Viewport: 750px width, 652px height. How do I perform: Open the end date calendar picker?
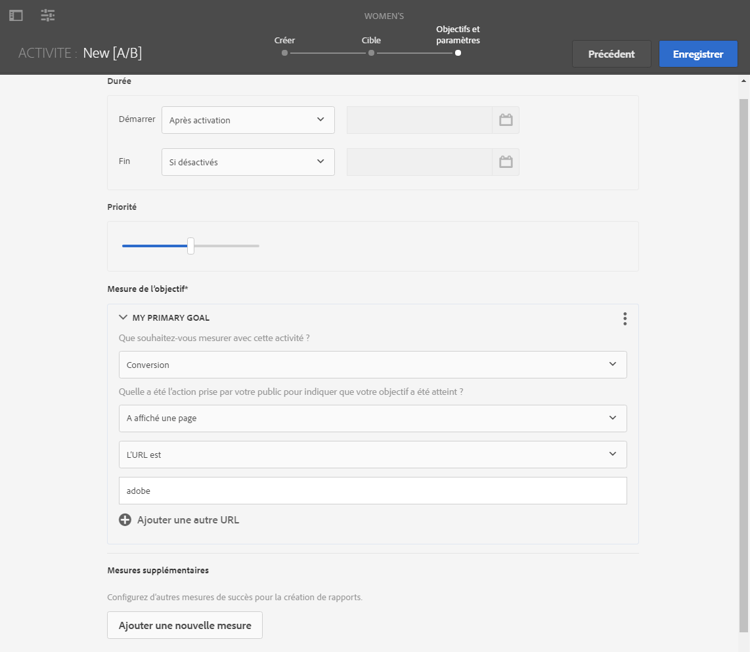tap(506, 162)
